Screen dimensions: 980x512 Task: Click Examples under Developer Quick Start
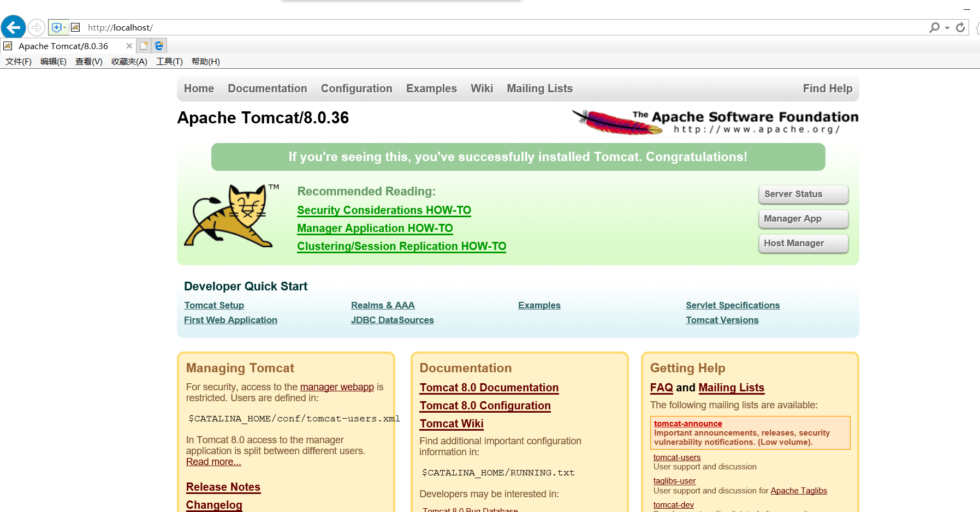point(539,305)
